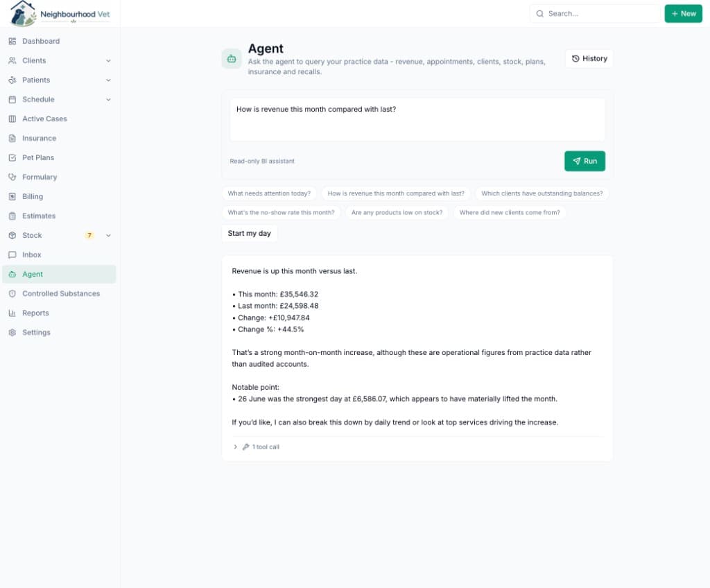Click the Billing receipt icon

[x=12, y=197]
